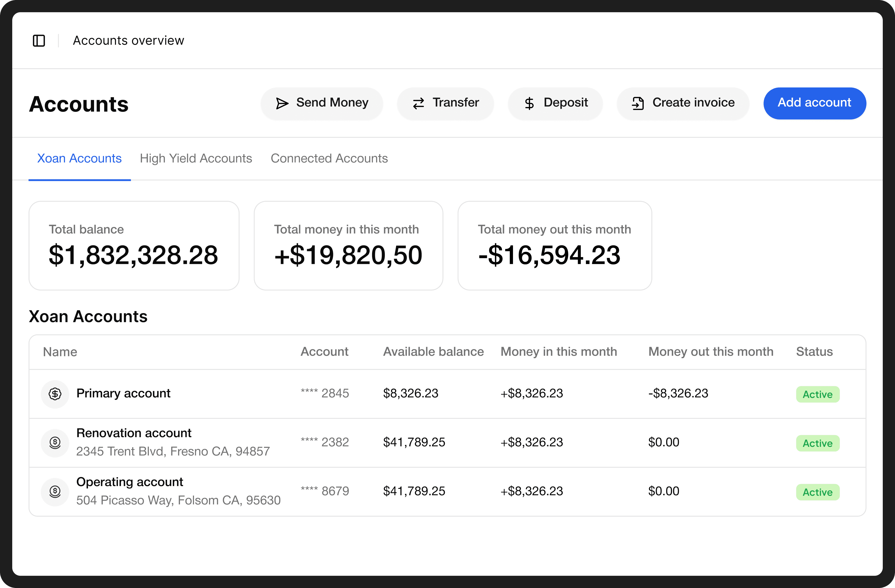895x588 pixels.
Task: Click the Transfer arrows icon
Action: pos(418,103)
